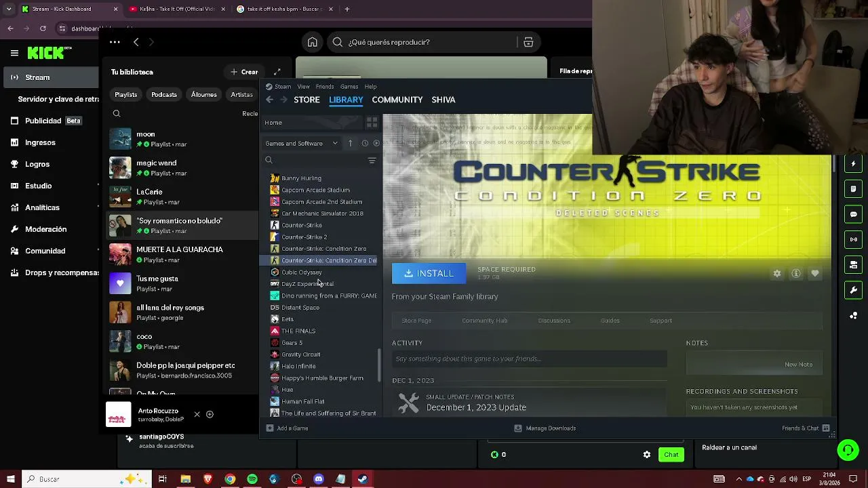
Task: Switch to the Steam COMMUNITY tab
Action: 397,100
